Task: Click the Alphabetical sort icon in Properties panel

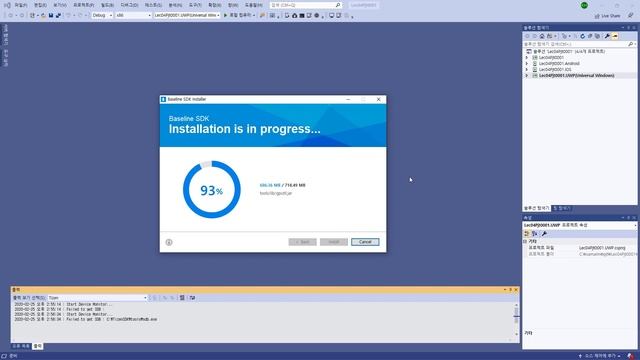Action: pyautogui.click(x=535, y=234)
